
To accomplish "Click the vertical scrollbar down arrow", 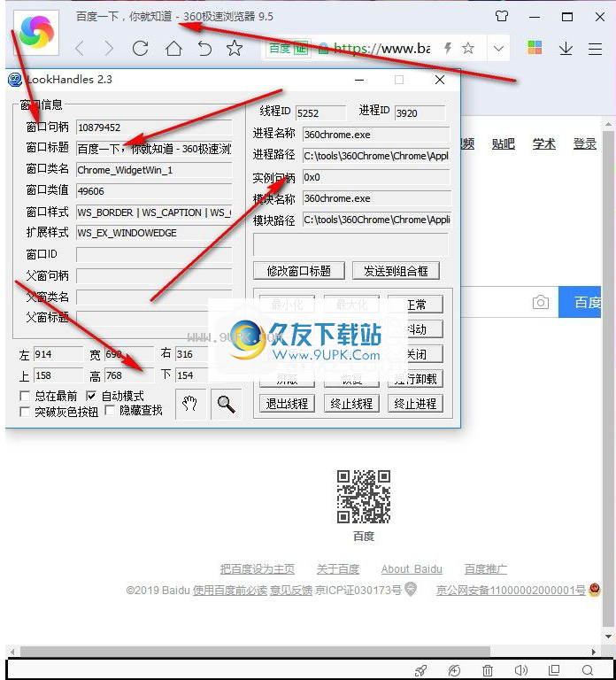I will coord(608,637).
